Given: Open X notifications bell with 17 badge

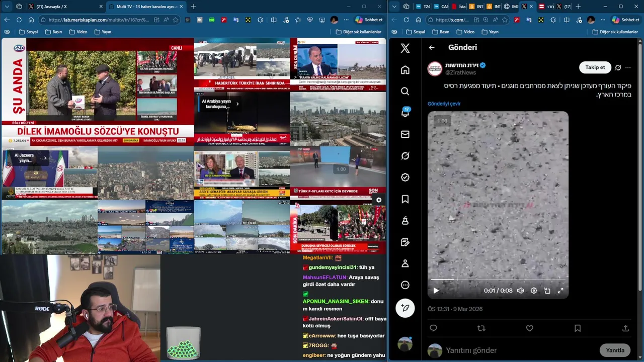Looking at the screenshot, I should pos(405,113).
